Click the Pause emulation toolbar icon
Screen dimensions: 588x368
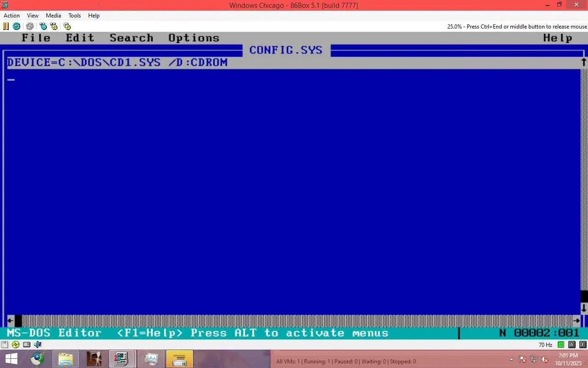tap(6, 26)
